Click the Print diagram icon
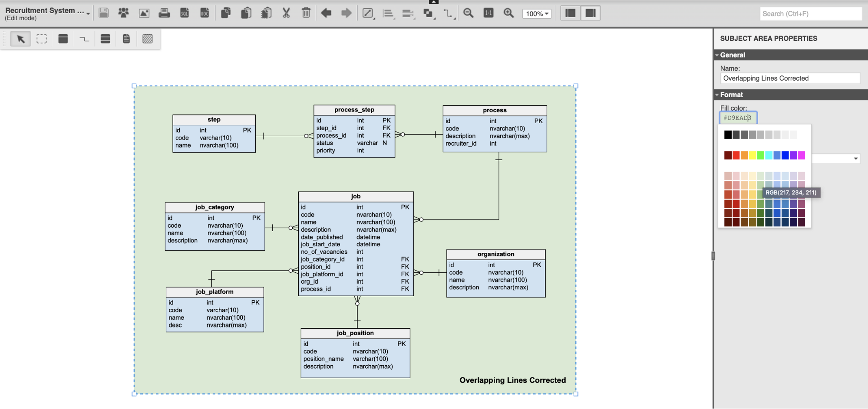The image size is (868, 409). coord(164,13)
